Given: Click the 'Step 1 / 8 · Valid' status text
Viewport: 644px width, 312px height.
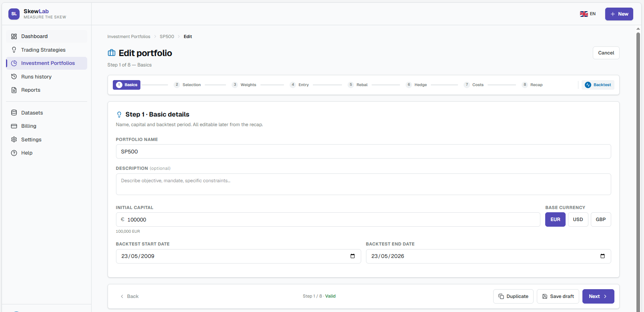Looking at the screenshot, I should pos(319,296).
